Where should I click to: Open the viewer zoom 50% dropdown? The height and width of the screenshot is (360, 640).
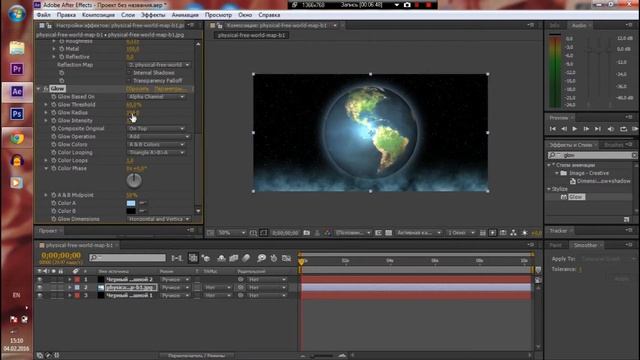pos(231,233)
